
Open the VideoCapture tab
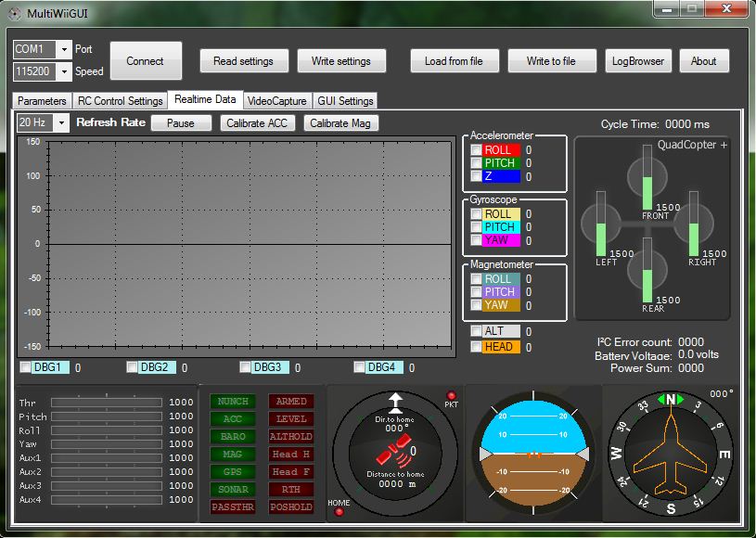point(277,101)
